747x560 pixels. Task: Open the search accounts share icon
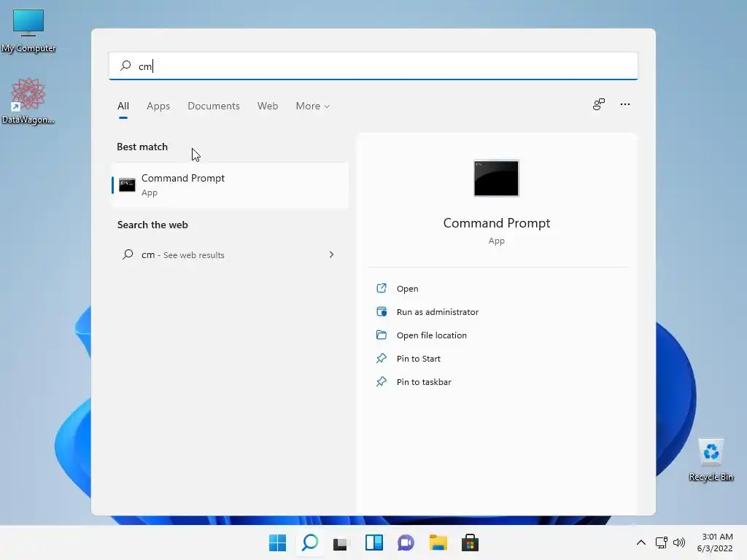point(599,104)
